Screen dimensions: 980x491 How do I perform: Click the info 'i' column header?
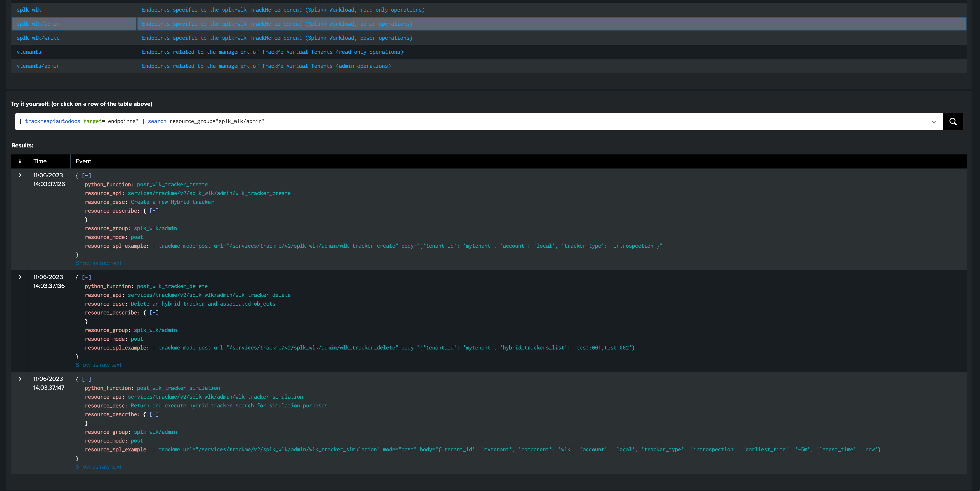20,161
